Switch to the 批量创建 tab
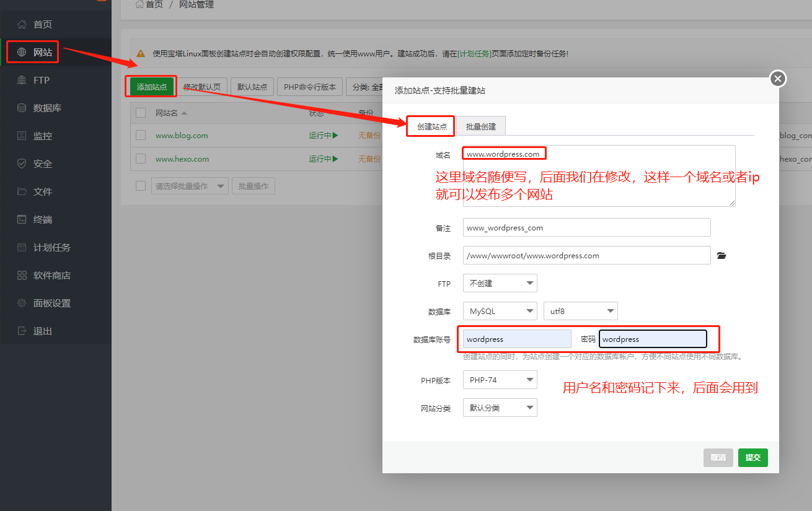The width and height of the screenshot is (812, 511). tap(481, 126)
